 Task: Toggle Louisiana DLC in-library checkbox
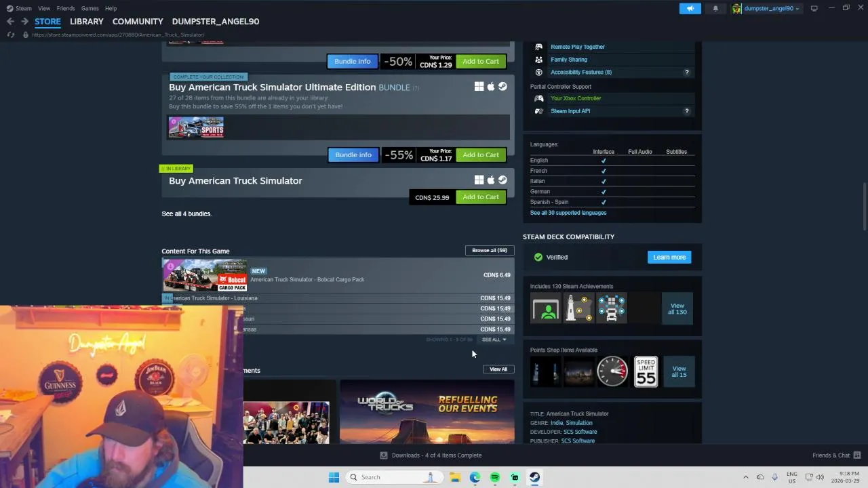(x=167, y=298)
